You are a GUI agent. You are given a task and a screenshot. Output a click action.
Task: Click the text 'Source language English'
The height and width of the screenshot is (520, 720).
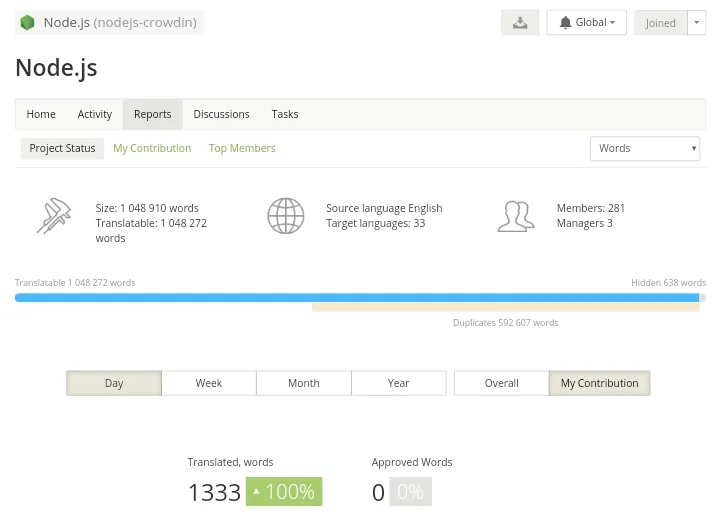(x=384, y=208)
